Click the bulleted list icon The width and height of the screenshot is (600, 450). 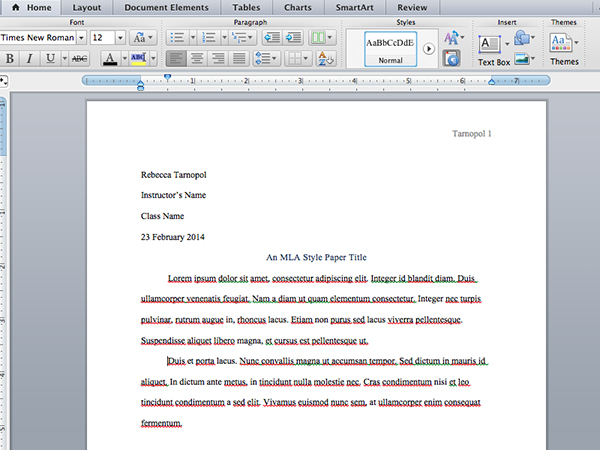tap(177, 38)
